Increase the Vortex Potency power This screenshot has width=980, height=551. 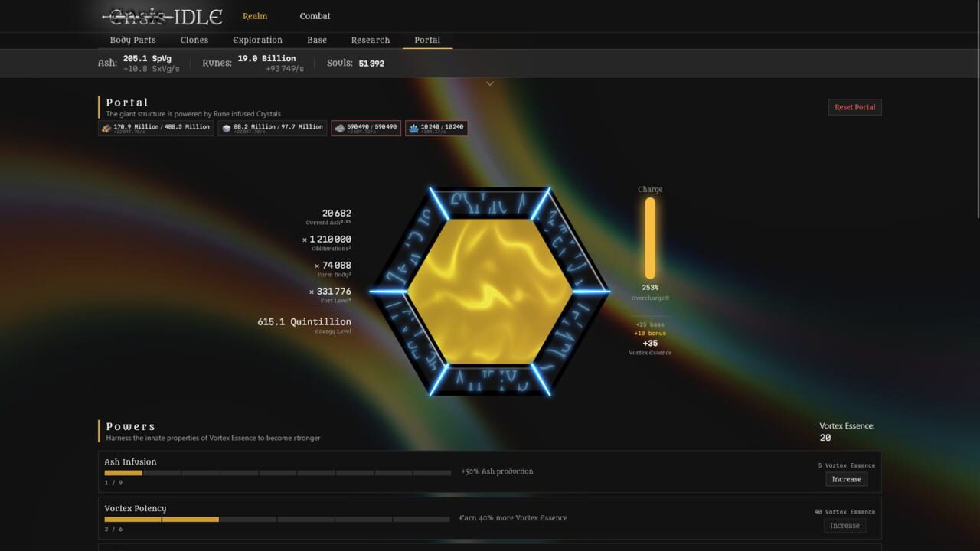point(844,526)
